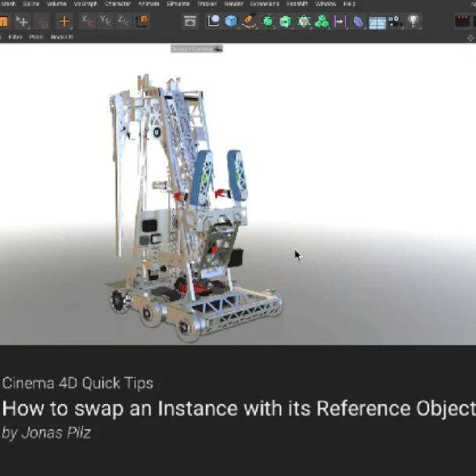Image resolution: width=476 pixels, height=476 pixels.
Task: Open the Window menu
Action: point(325,4)
